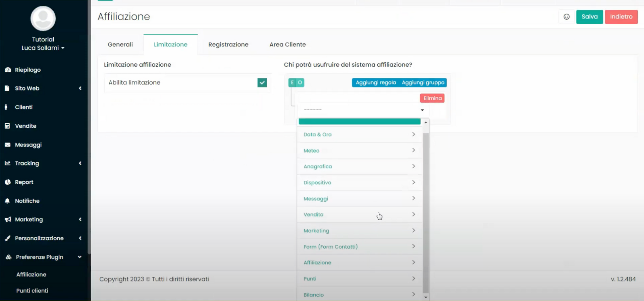The height and width of the screenshot is (301, 644).
Task: Choose Marketing from the dropdown list
Action: click(x=360, y=231)
